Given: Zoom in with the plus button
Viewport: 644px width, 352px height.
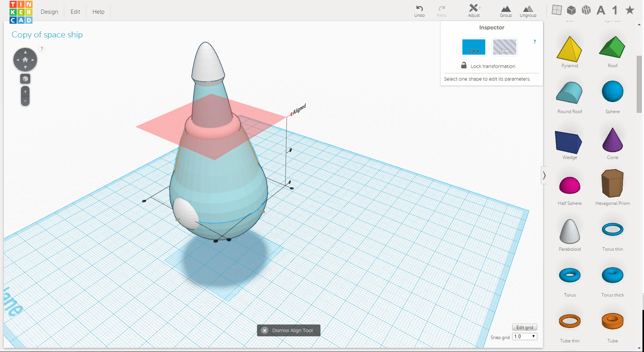Looking at the screenshot, I should pyautogui.click(x=25, y=92).
